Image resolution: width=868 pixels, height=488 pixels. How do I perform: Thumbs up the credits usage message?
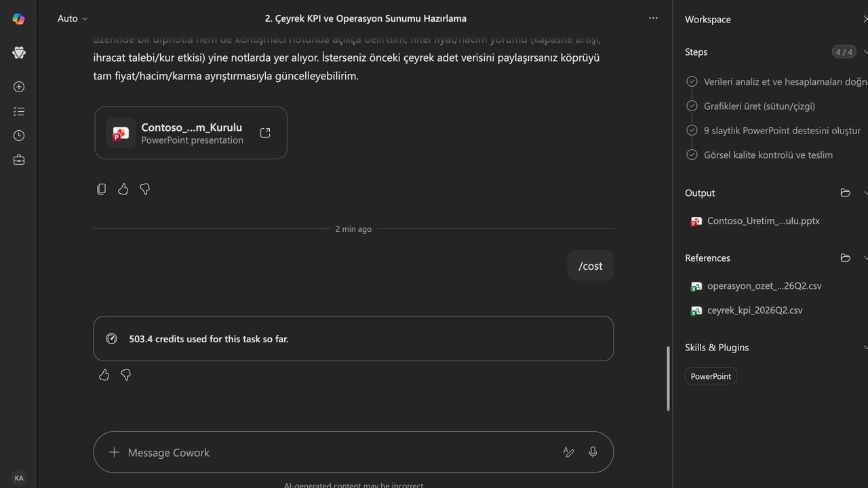104,375
